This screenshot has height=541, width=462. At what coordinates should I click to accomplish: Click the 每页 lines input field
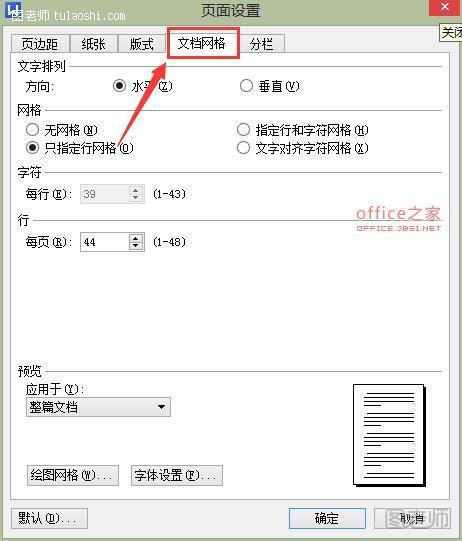tap(105, 242)
